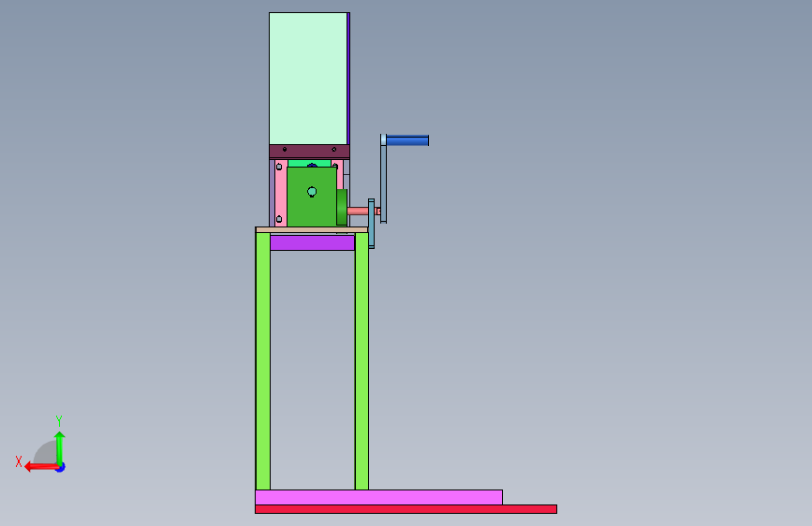The height and width of the screenshot is (526, 812).
Task: Select the light green hopper box on top
Action: pyautogui.click(x=308, y=79)
